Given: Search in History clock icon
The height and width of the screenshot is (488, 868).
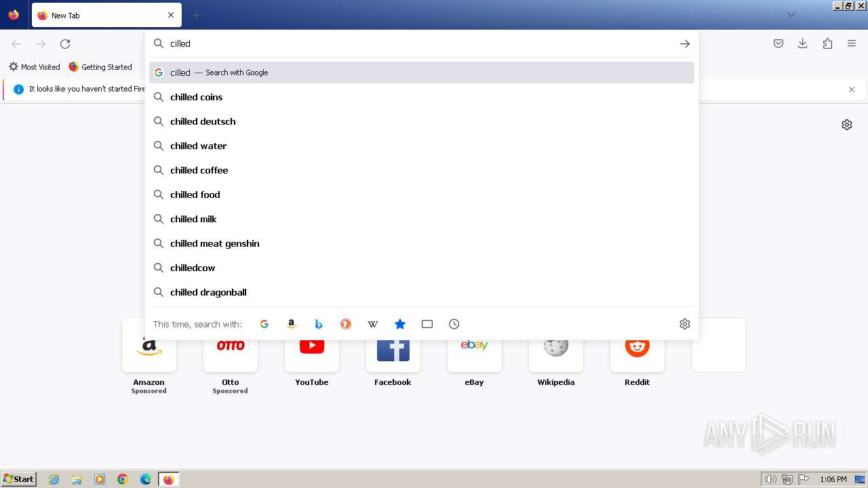Looking at the screenshot, I should 454,324.
